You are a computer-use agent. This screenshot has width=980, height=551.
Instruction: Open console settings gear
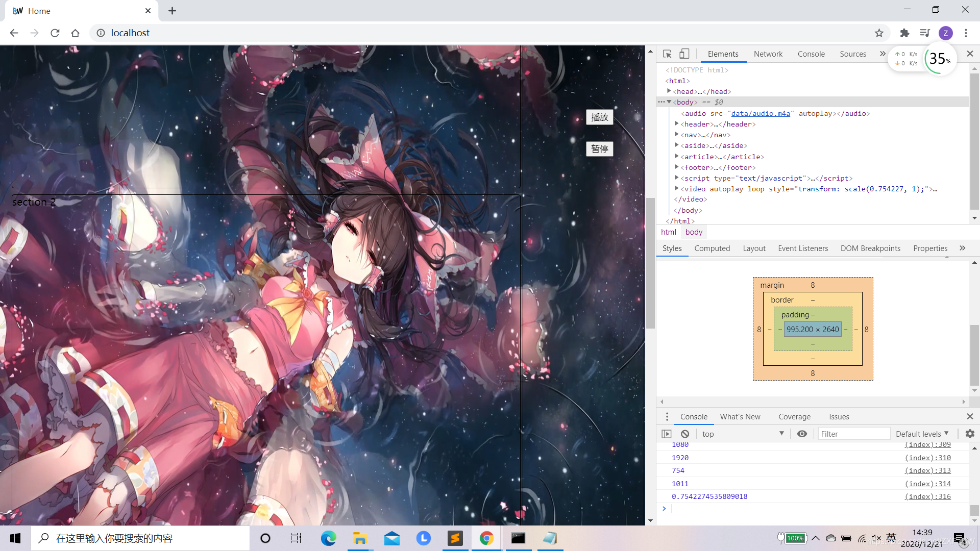pyautogui.click(x=970, y=434)
